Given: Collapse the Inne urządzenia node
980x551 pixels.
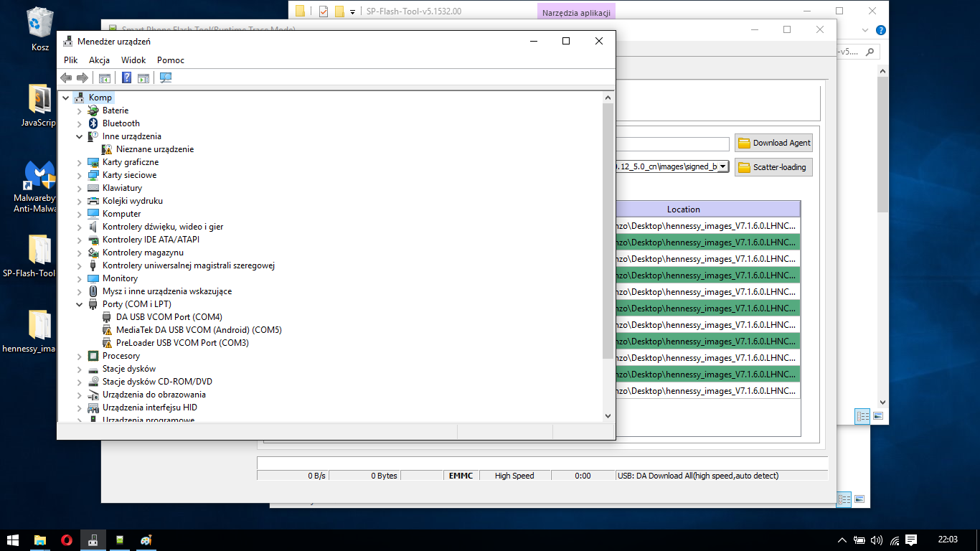Looking at the screenshot, I should click(80, 136).
